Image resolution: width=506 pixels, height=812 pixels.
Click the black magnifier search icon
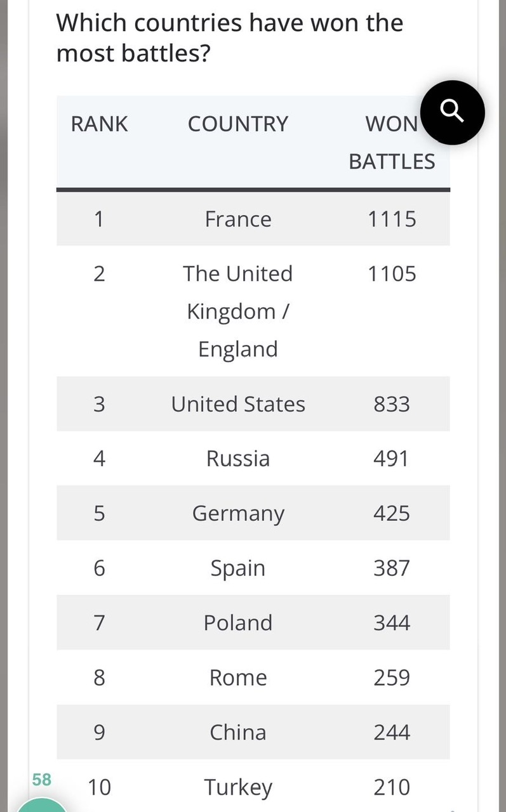tap(451, 112)
